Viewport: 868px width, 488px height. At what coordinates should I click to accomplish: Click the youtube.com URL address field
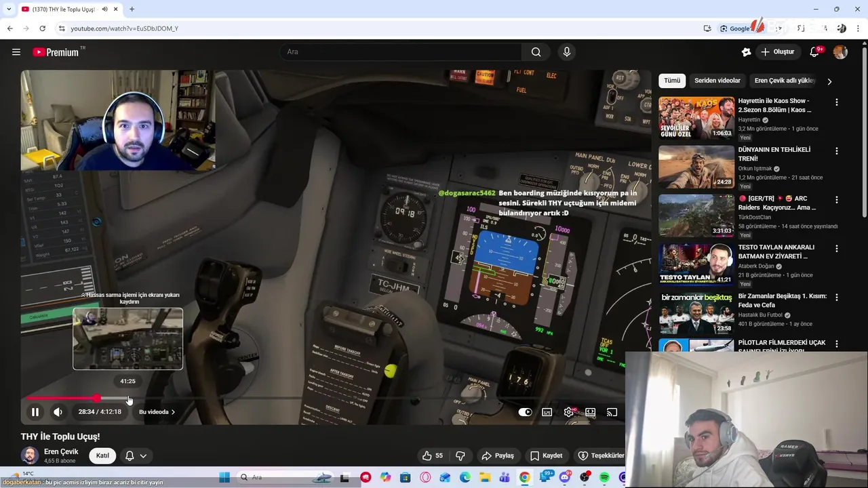125,28
